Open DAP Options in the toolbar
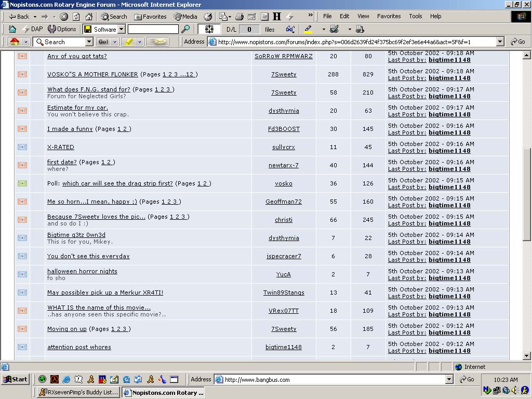 click(62, 29)
